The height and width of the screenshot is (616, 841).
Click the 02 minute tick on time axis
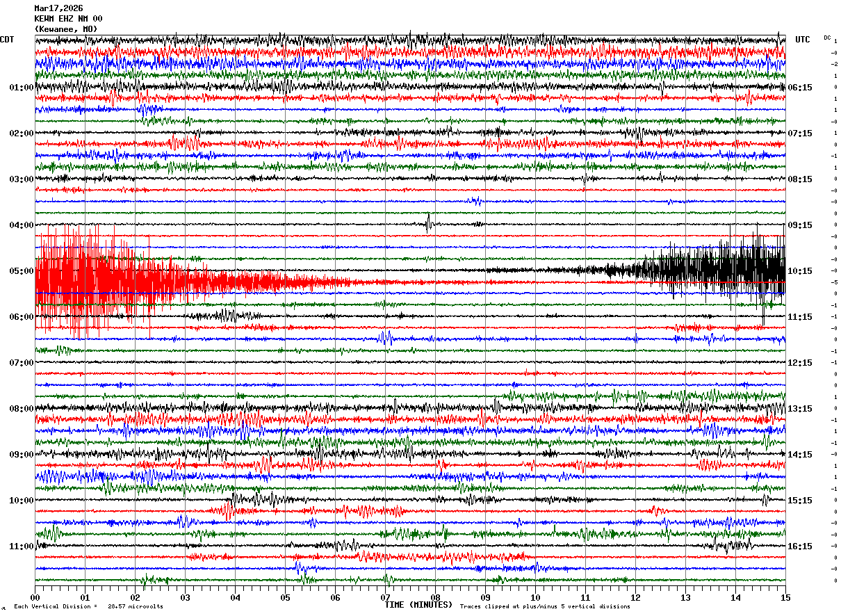pos(135,597)
